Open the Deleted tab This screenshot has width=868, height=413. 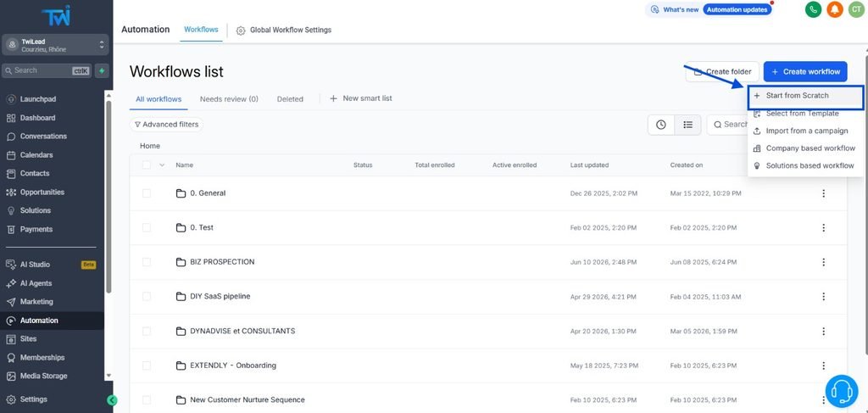point(290,99)
